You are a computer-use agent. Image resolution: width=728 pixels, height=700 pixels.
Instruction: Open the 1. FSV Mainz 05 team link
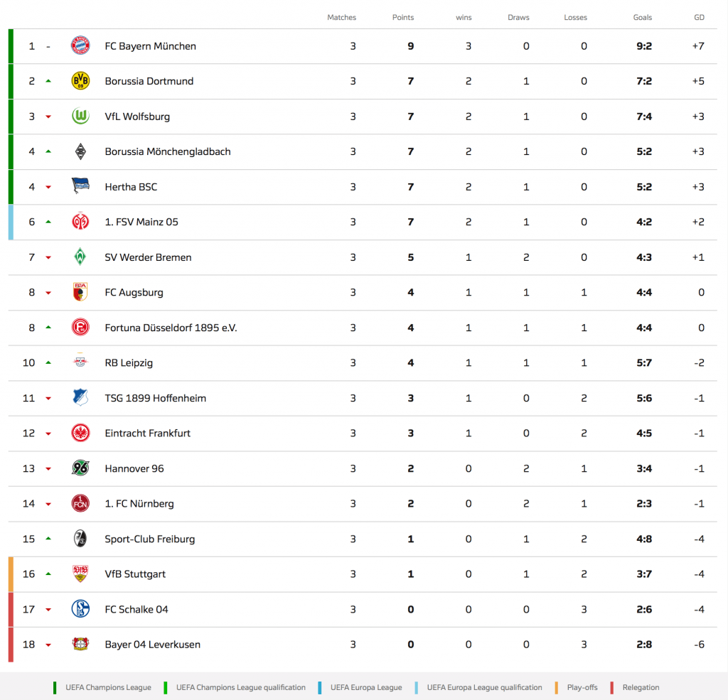click(141, 222)
